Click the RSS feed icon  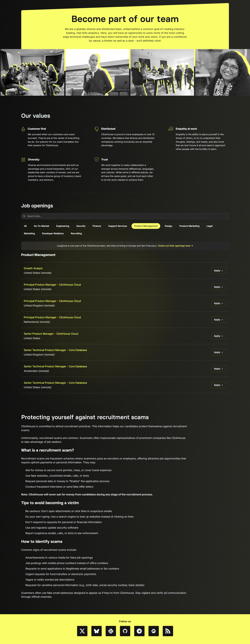tap(168, 631)
